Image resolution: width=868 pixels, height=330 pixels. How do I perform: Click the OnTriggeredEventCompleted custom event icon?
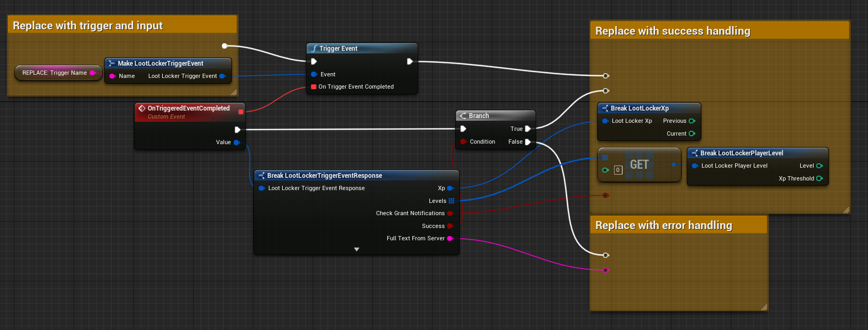click(x=142, y=108)
